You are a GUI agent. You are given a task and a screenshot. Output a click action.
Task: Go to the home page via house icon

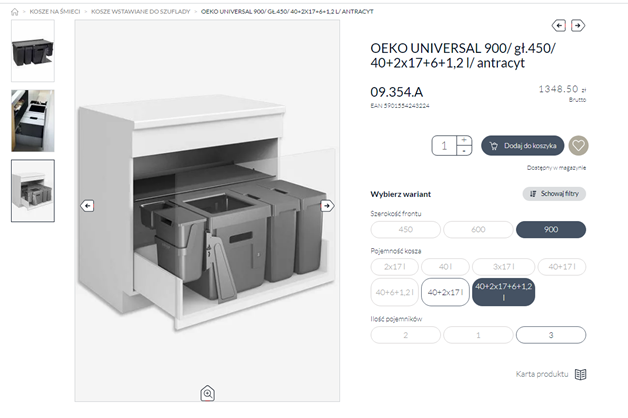(x=12, y=10)
